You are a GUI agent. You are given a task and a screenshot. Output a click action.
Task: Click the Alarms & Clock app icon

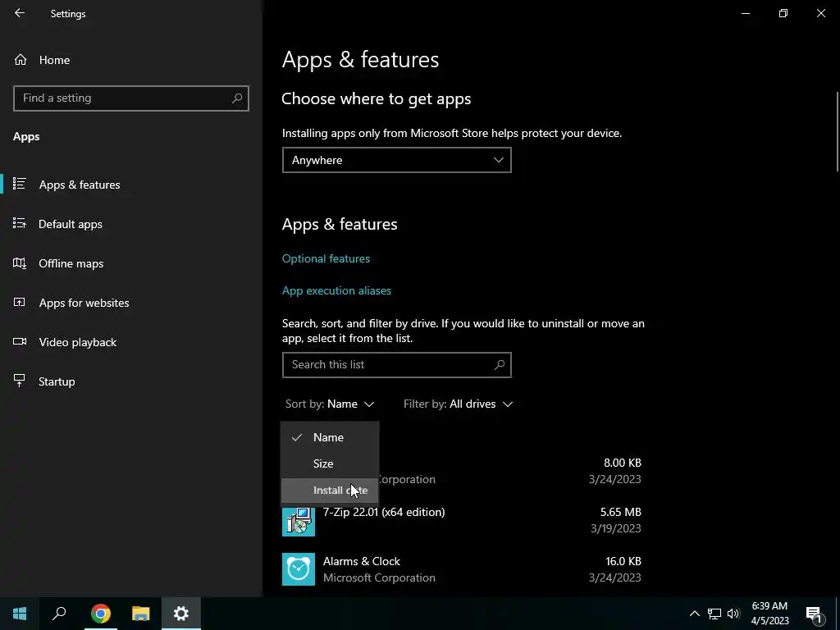(x=299, y=569)
